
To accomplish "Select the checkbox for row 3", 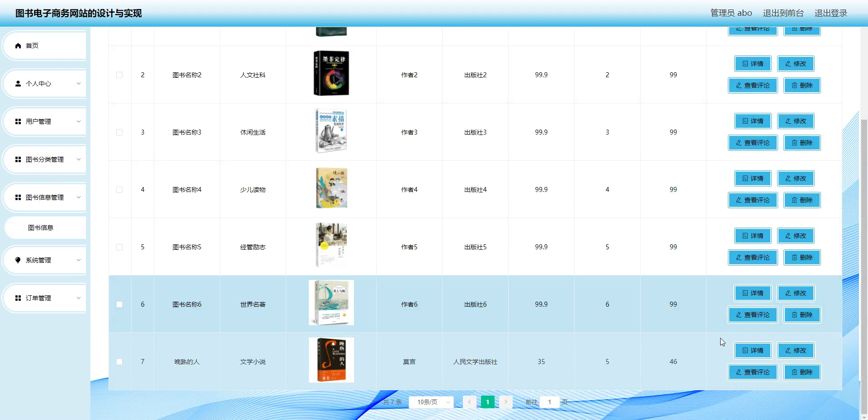I will [119, 132].
